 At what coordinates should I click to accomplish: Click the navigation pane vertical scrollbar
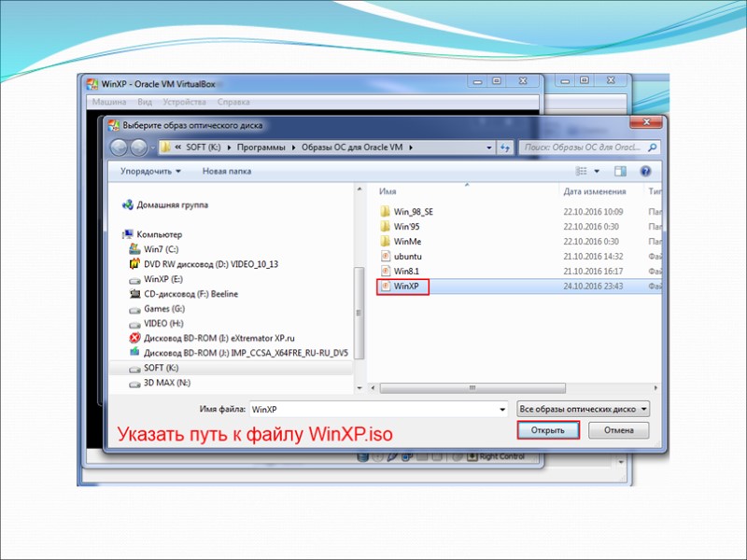pos(359,313)
